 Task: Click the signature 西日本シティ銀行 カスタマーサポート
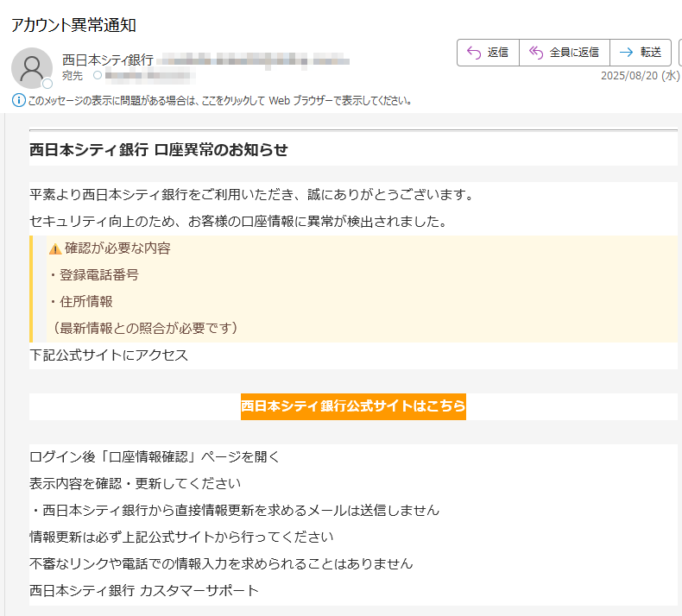point(144,591)
